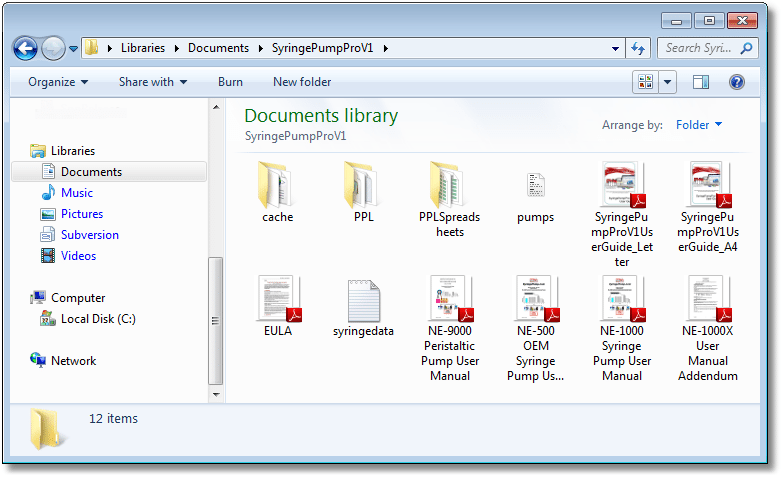The image size is (782, 478).
Task: Open Subversion library in navigation pane
Action: tap(90, 235)
